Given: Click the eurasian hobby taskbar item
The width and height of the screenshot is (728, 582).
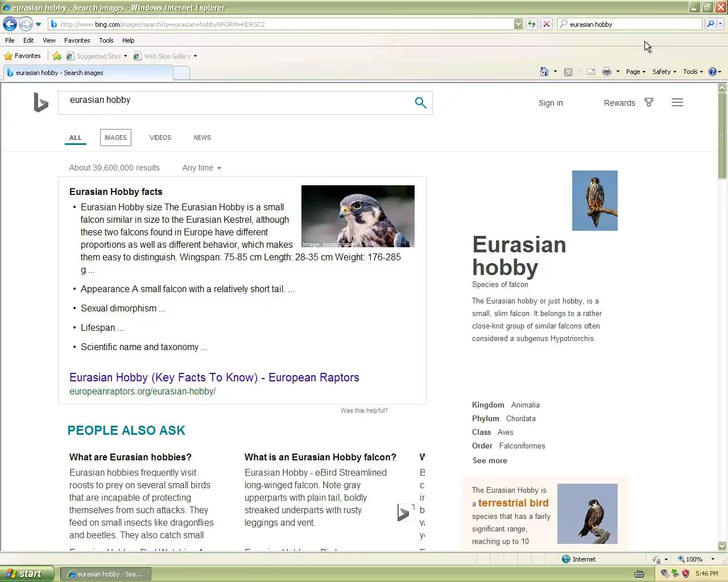Looking at the screenshot, I should pos(106,574).
